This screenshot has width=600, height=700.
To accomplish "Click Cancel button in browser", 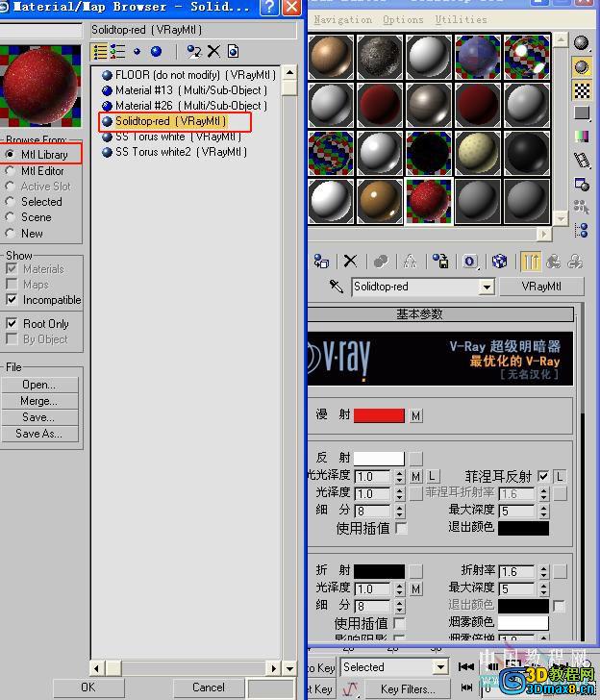I will 209,687.
